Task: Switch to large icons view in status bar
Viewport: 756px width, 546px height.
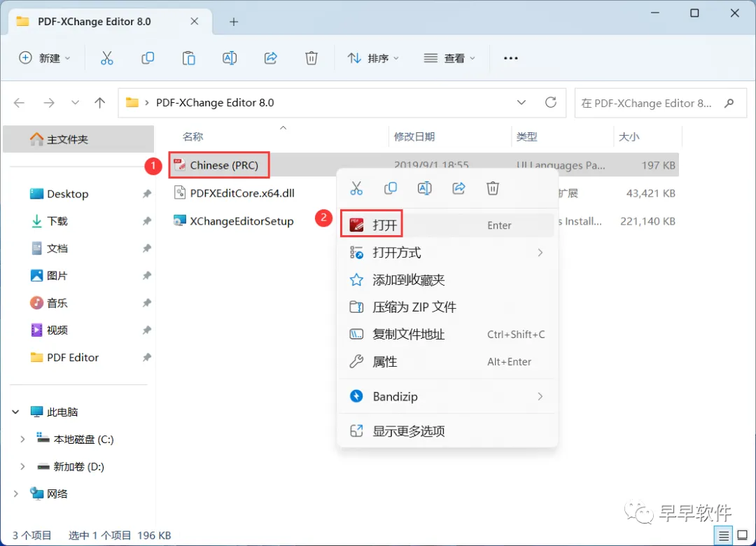Action: coord(743,535)
